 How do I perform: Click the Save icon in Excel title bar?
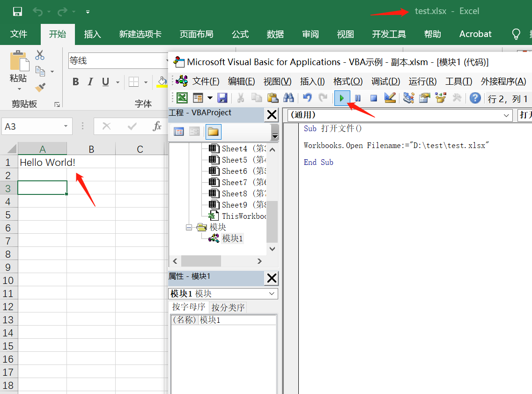click(x=17, y=12)
